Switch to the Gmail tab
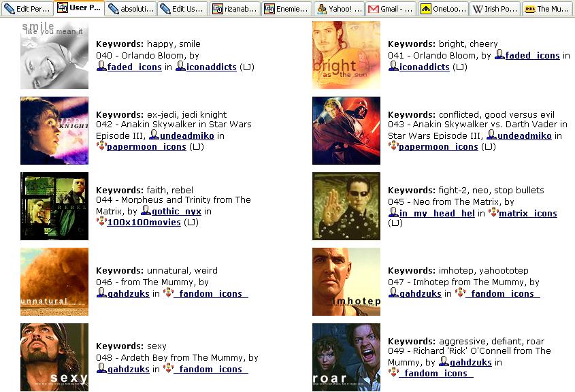The height and width of the screenshot is (392, 575). (x=390, y=9)
